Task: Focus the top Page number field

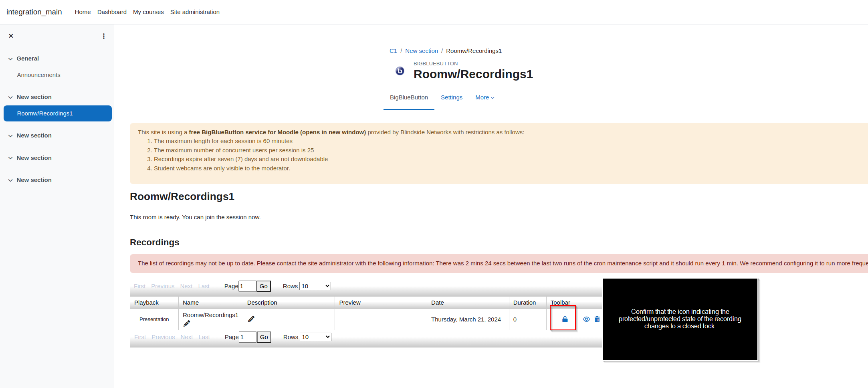Action: click(x=247, y=286)
